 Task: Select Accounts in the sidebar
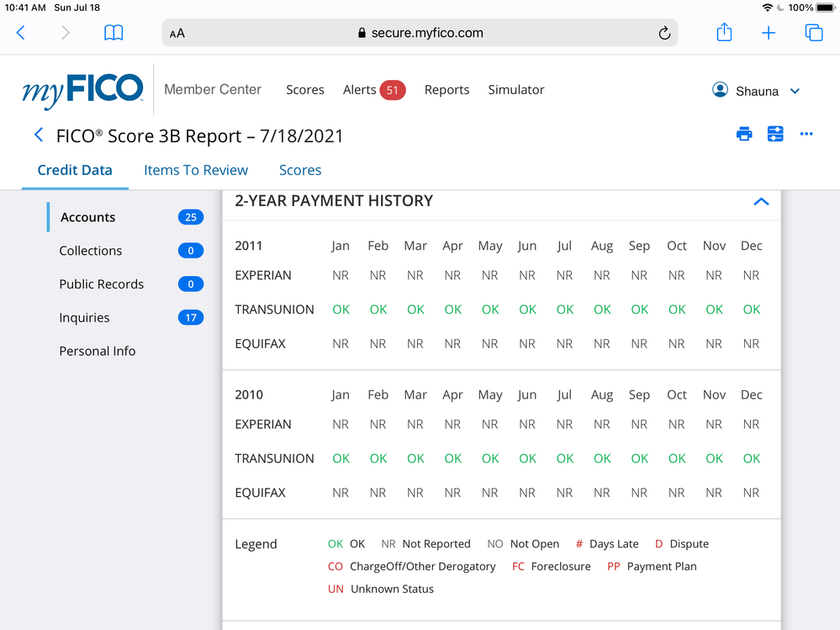click(x=87, y=217)
